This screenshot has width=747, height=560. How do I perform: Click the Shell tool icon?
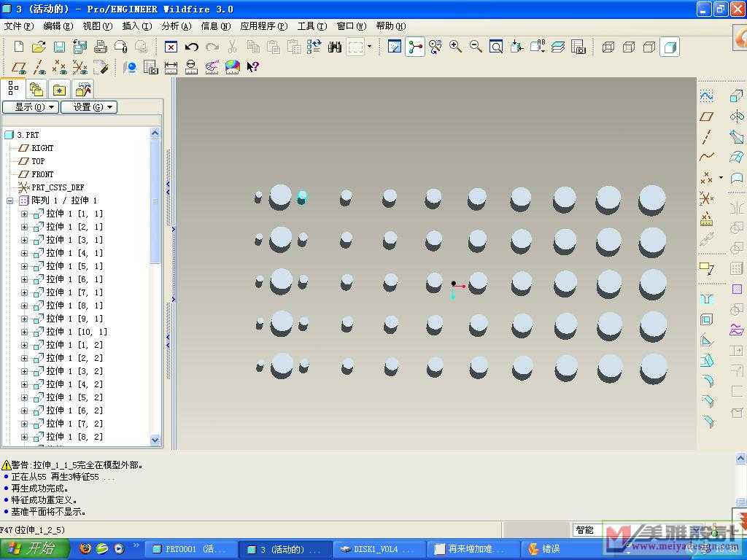[x=707, y=319]
